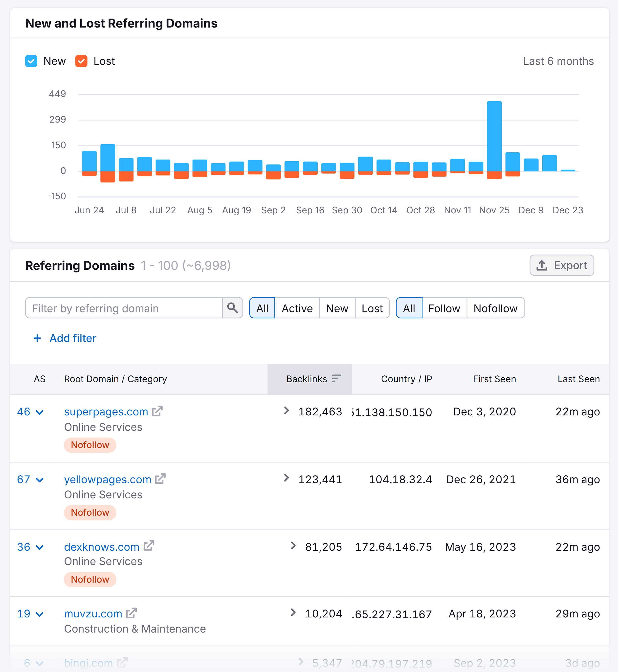The image size is (618, 672).
Task: Select the Active referring domains tab
Action: click(296, 307)
